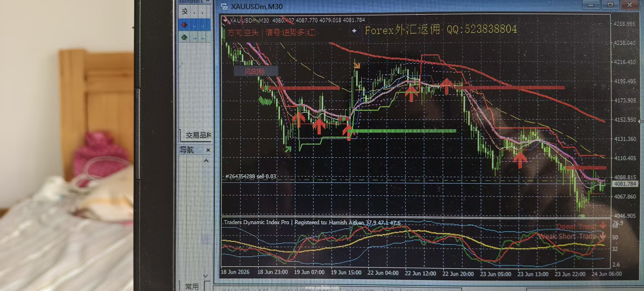Click the 4173.905 price axis label
The width and height of the screenshot is (644, 291).
click(x=625, y=100)
